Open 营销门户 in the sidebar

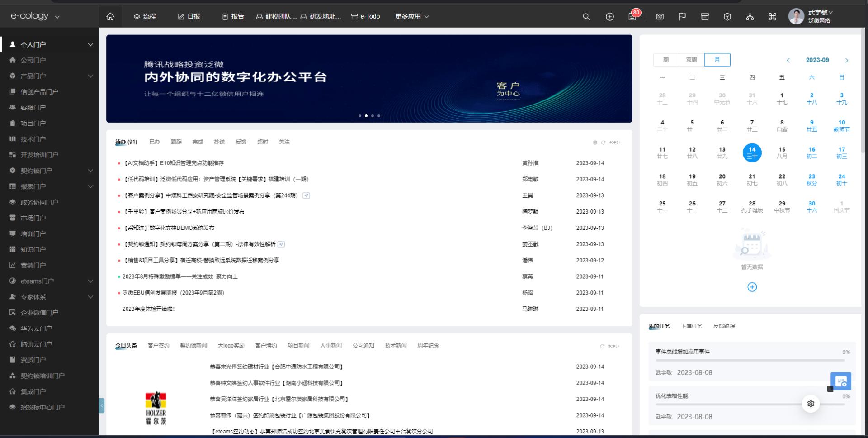[x=33, y=265]
